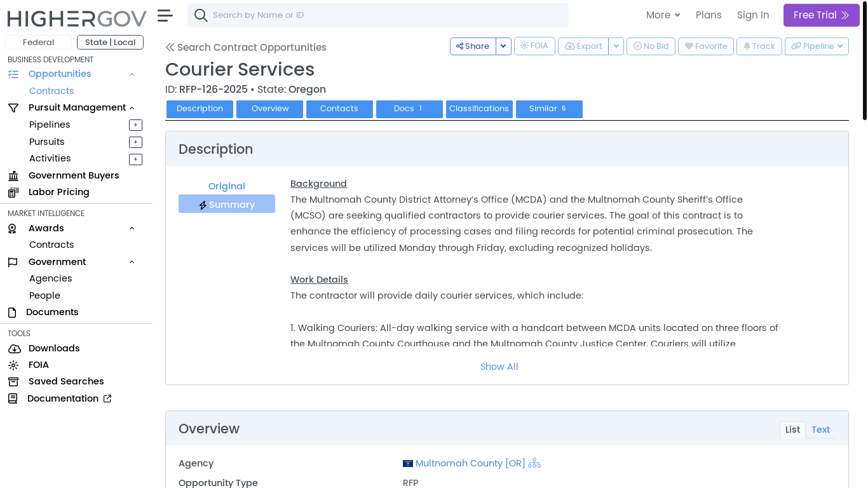Click the Awards ribbon icon
The width and height of the screenshot is (868, 488).
[x=12, y=229]
